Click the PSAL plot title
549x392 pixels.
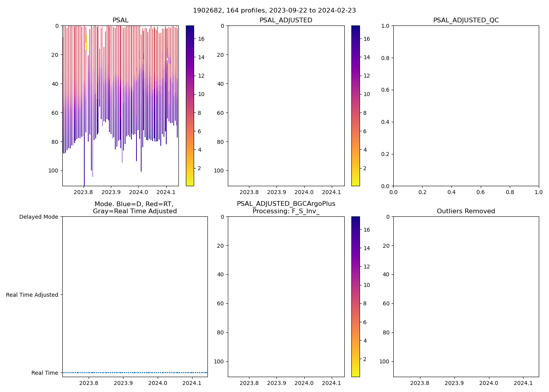pos(120,20)
